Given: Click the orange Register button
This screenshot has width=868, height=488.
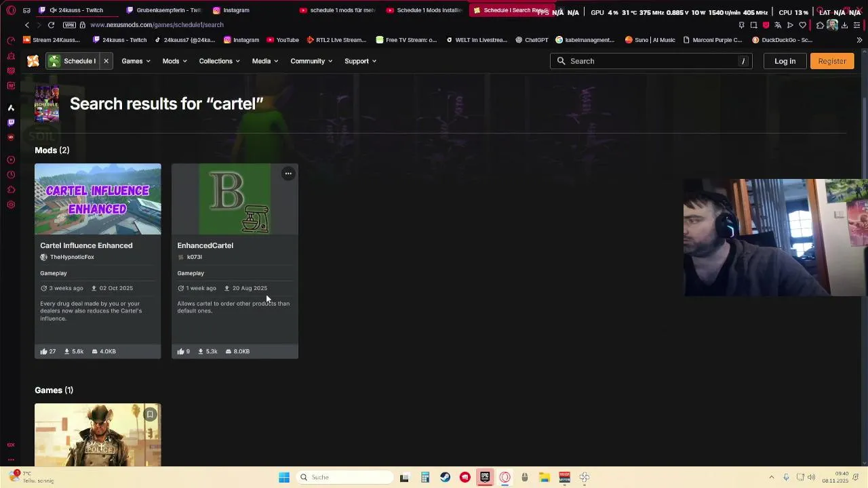Looking at the screenshot, I should click(x=832, y=61).
